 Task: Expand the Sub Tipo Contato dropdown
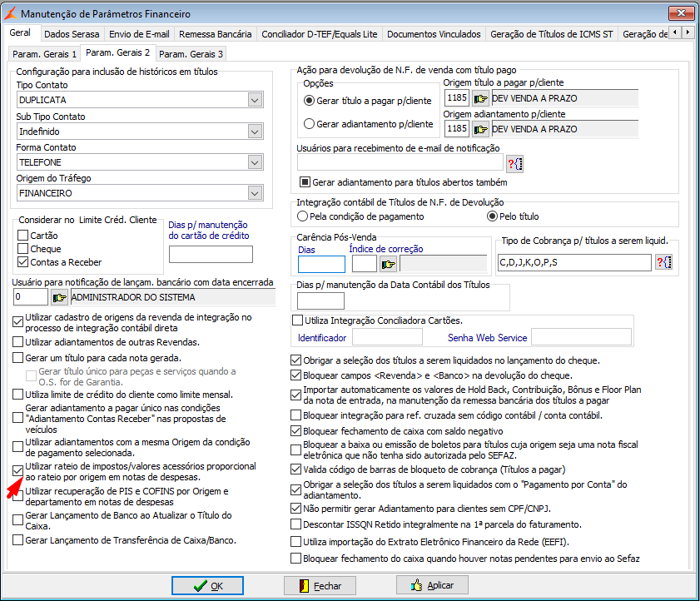tap(255, 132)
